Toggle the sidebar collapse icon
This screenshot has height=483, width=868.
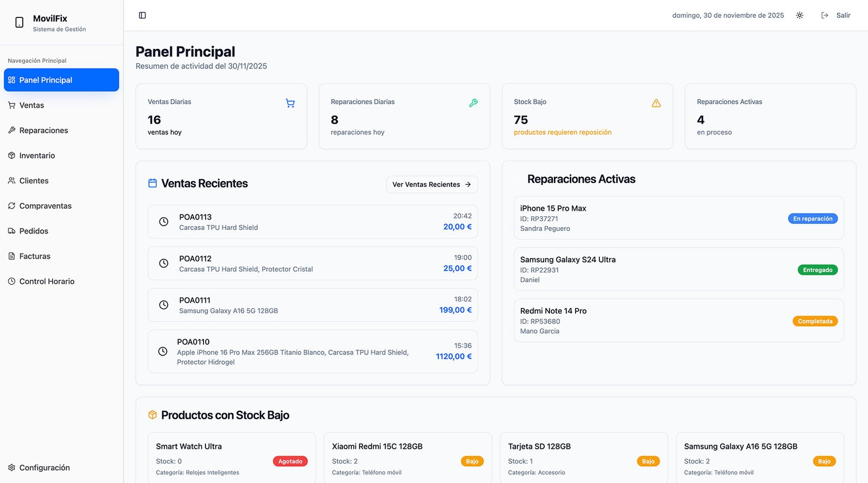pyautogui.click(x=143, y=15)
